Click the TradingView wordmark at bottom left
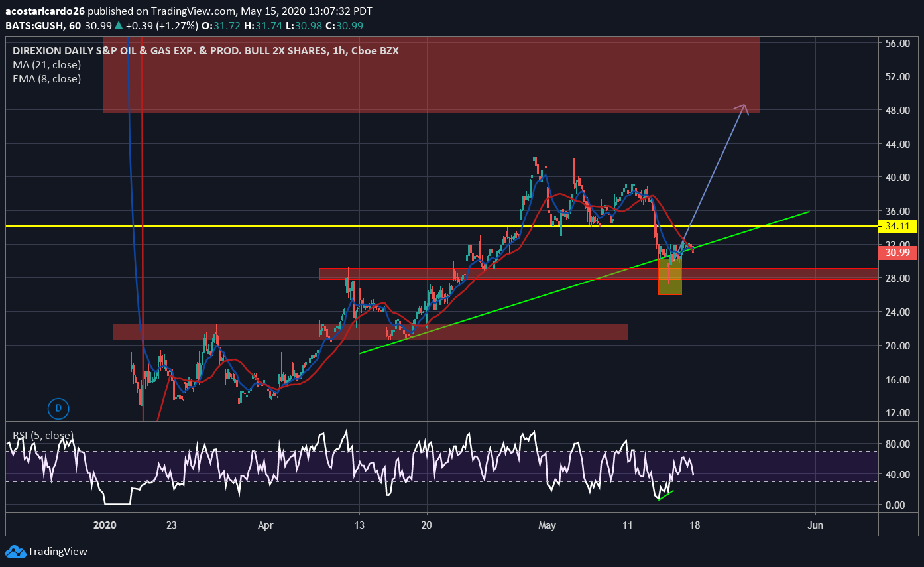This screenshot has width=924, height=567. tap(58, 551)
